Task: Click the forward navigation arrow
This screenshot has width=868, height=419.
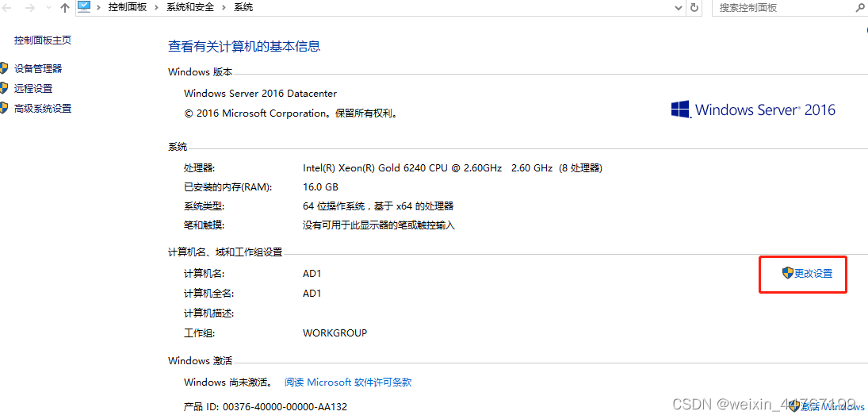Action: 30,8
